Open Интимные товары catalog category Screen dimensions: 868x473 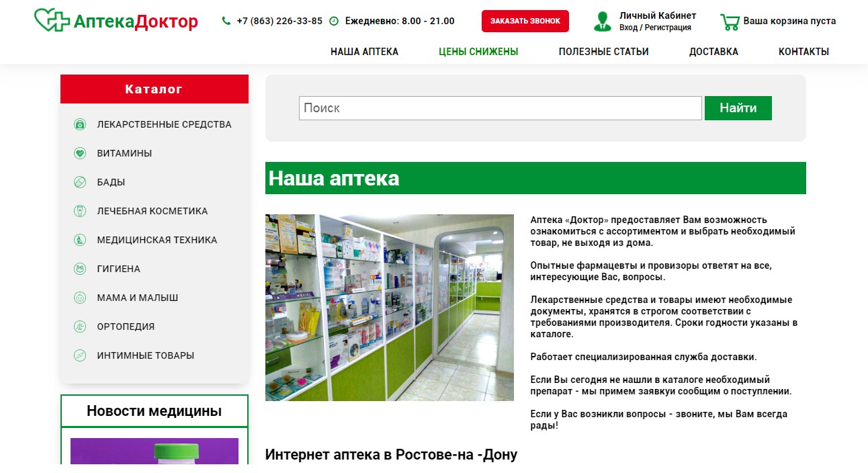point(146,355)
